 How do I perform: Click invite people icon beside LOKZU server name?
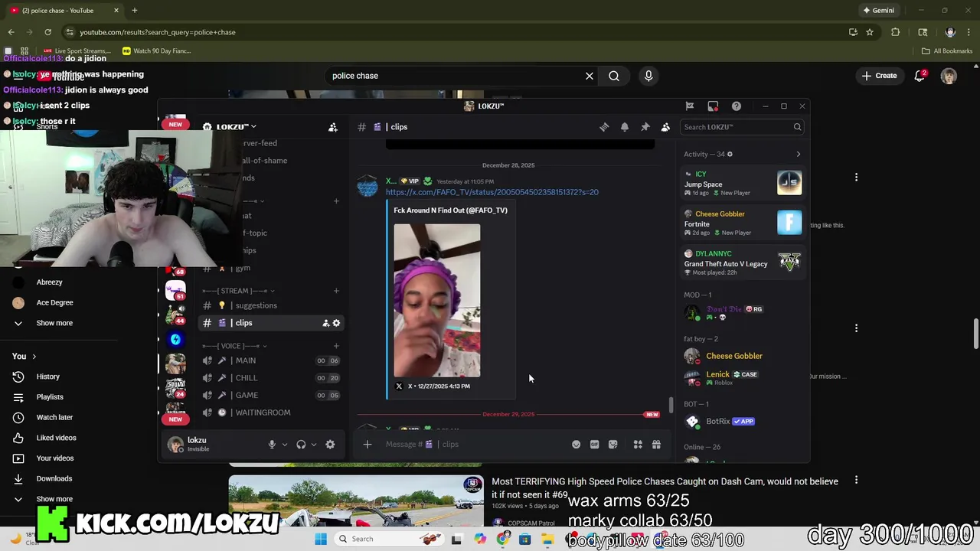[x=333, y=127]
